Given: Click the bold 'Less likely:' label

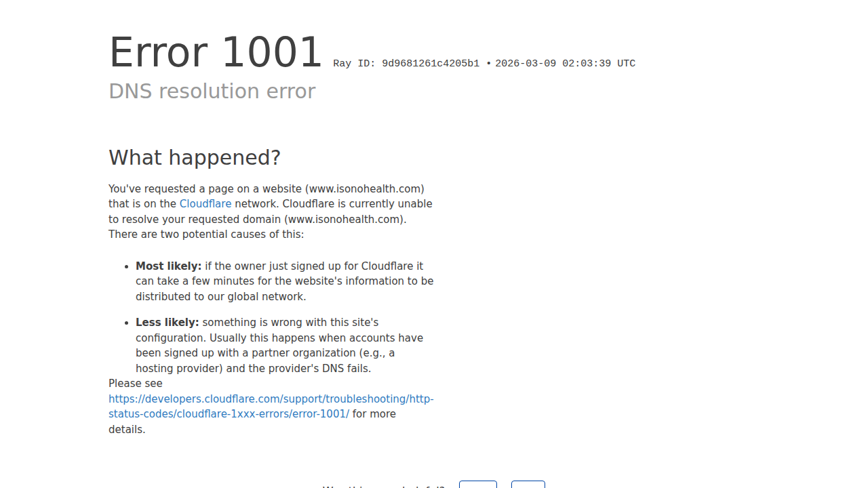Looking at the screenshot, I should (x=167, y=323).
